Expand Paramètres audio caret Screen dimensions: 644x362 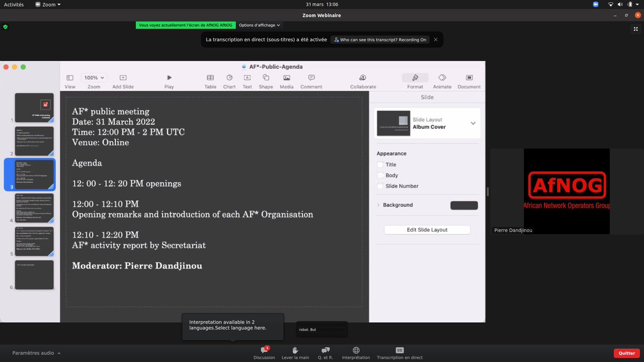[x=59, y=353]
